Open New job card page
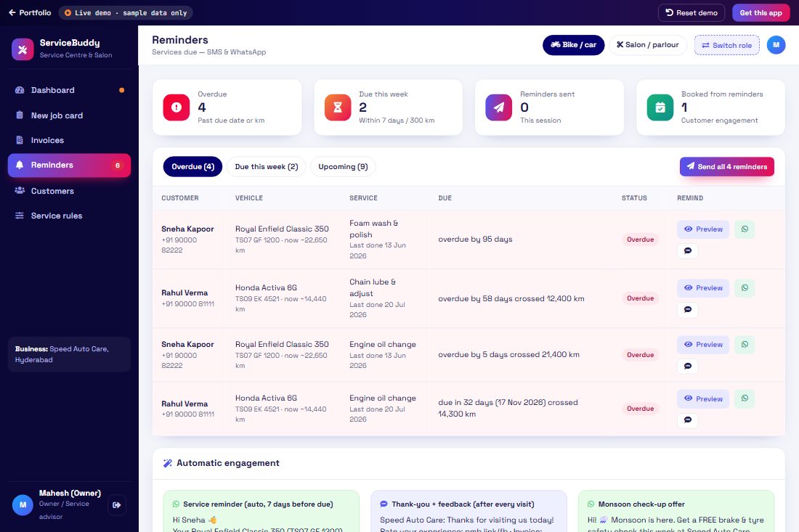The image size is (799, 532). tap(69, 115)
